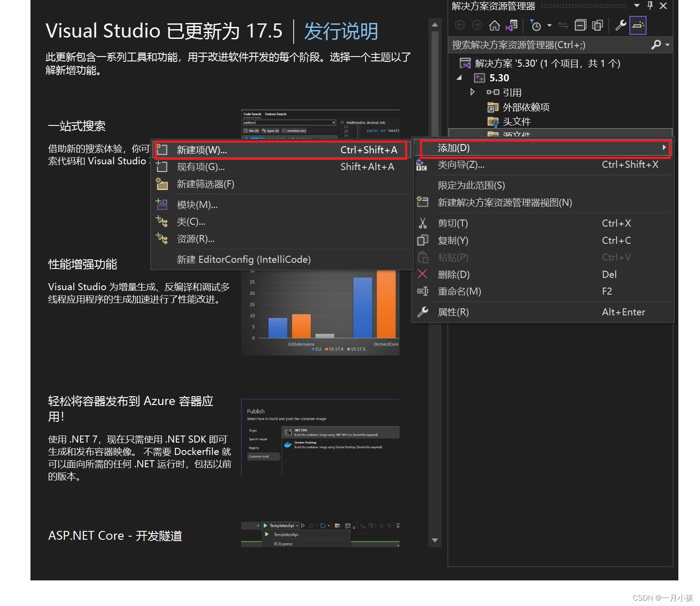Screen dimensions: 700x606
Task: Collapse the 5.30 project node
Action: [459, 78]
